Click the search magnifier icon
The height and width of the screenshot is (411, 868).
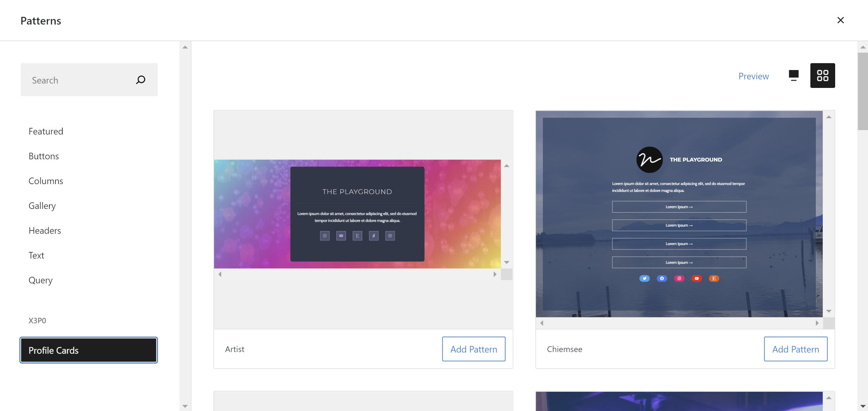pos(141,80)
